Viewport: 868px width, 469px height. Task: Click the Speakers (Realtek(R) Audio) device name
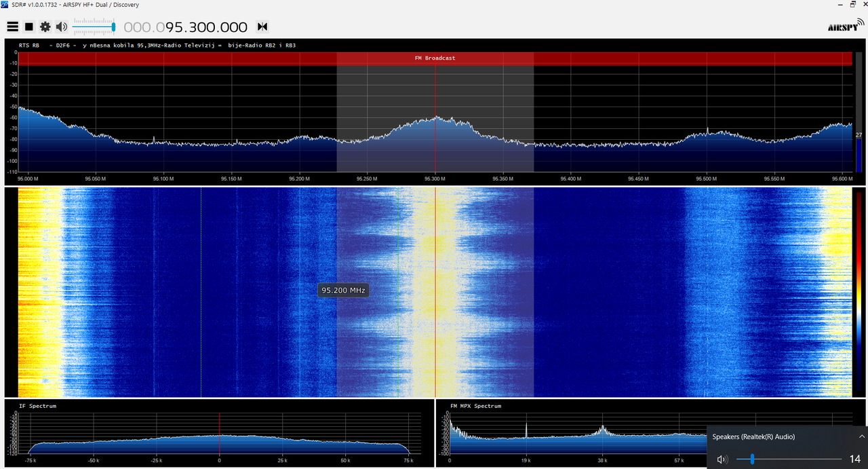tap(753, 436)
